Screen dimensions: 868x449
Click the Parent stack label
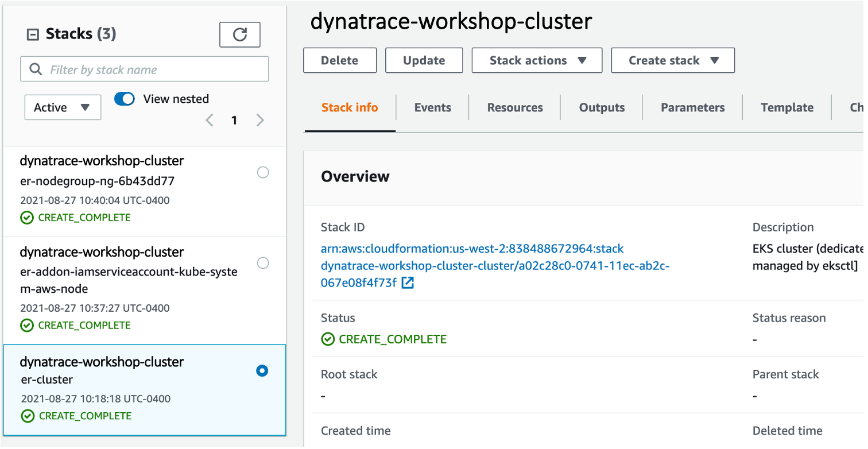point(785,374)
